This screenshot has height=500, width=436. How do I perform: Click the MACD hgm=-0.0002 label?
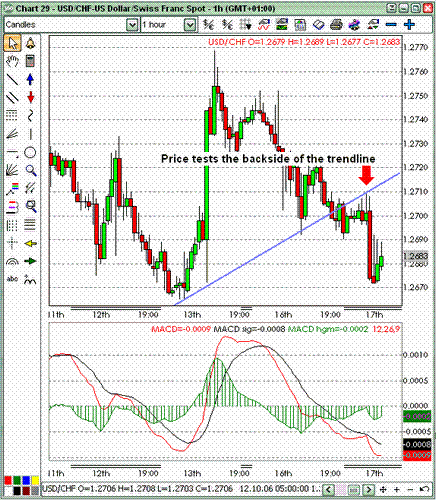[328, 329]
